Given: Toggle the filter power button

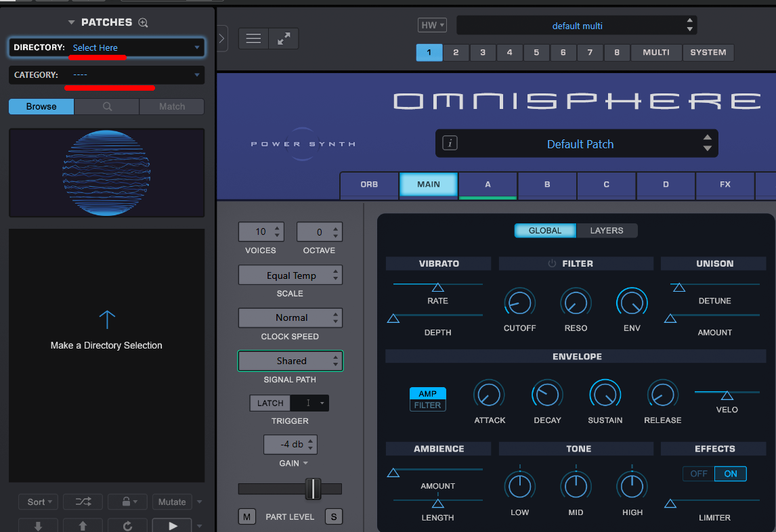Looking at the screenshot, I should (x=552, y=263).
